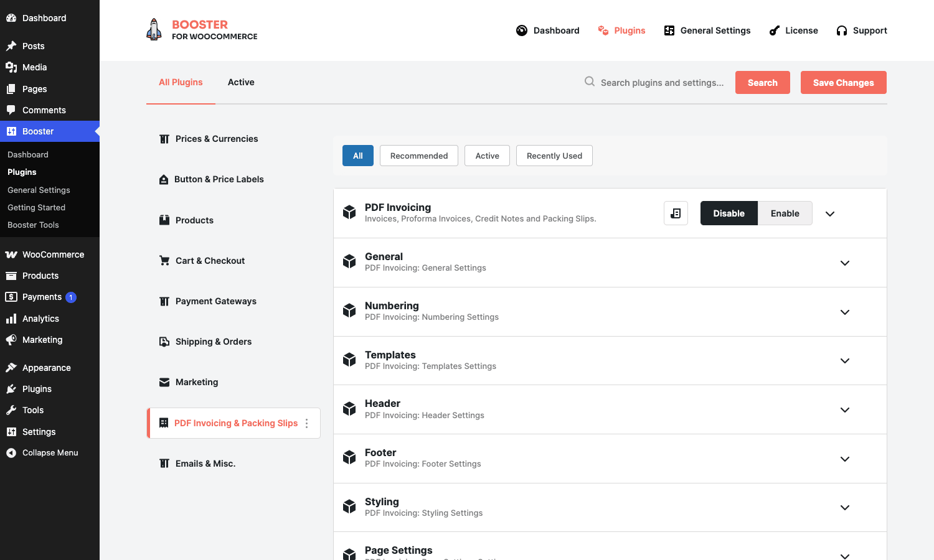
Task: Click the Dashboard gauge icon in top navigation
Action: click(522, 30)
